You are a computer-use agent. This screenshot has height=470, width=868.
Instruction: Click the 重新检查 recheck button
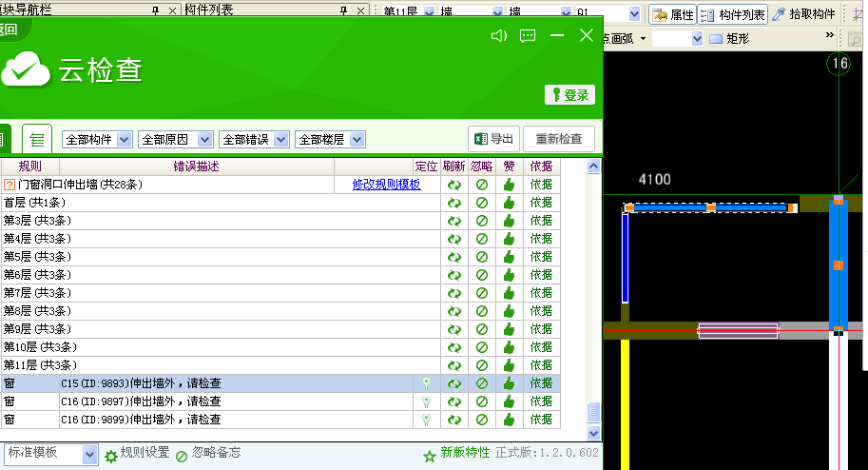[559, 139]
